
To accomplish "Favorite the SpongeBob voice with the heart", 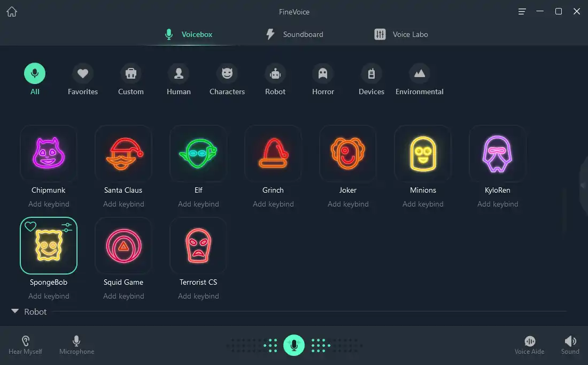I will point(30,226).
